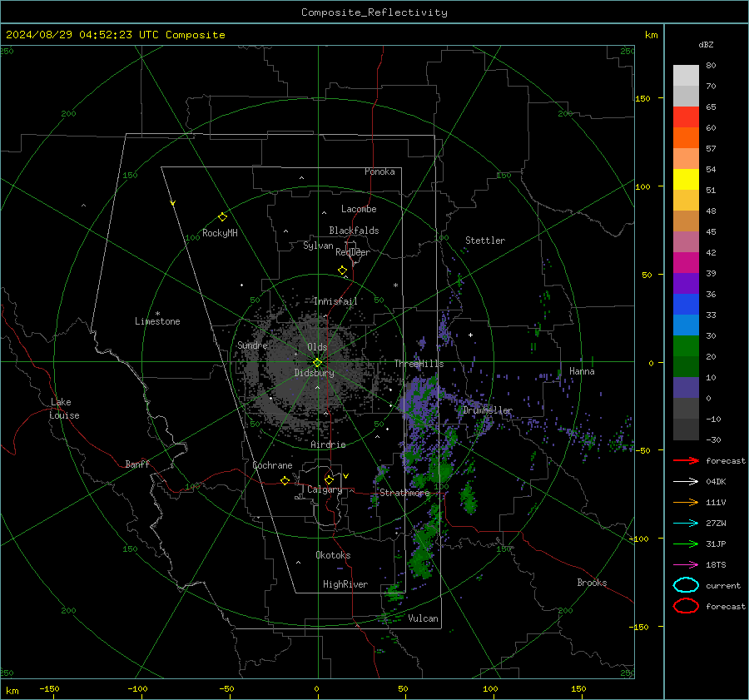Click the dBZ legend heading
Screen dimensions: 749x700
[706, 44]
